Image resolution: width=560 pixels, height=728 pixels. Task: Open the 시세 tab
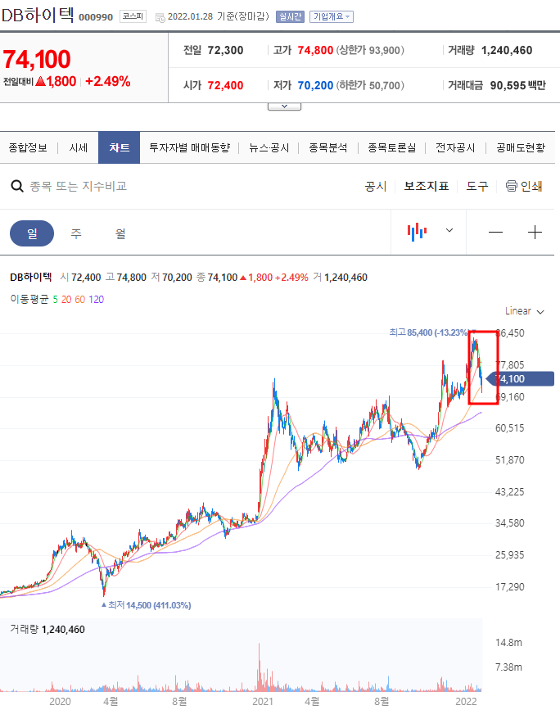click(78, 147)
